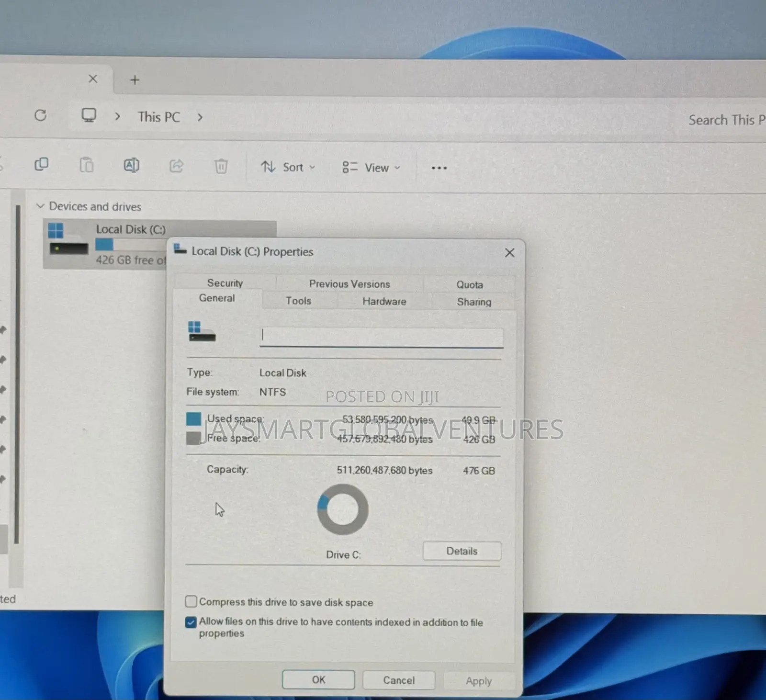
Task: Click the Share icon in the toolbar
Action: pos(176,166)
